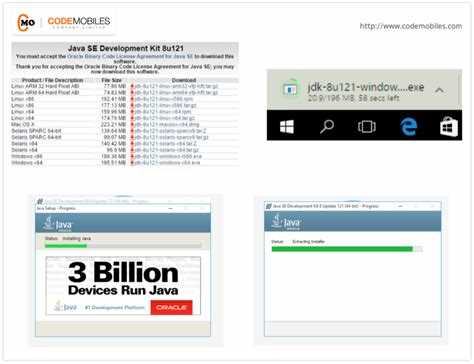Download the Mac OS X jdk dmg file
Image resolution: width=474 pixels, height=364 pixels.
(x=167, y=124)
